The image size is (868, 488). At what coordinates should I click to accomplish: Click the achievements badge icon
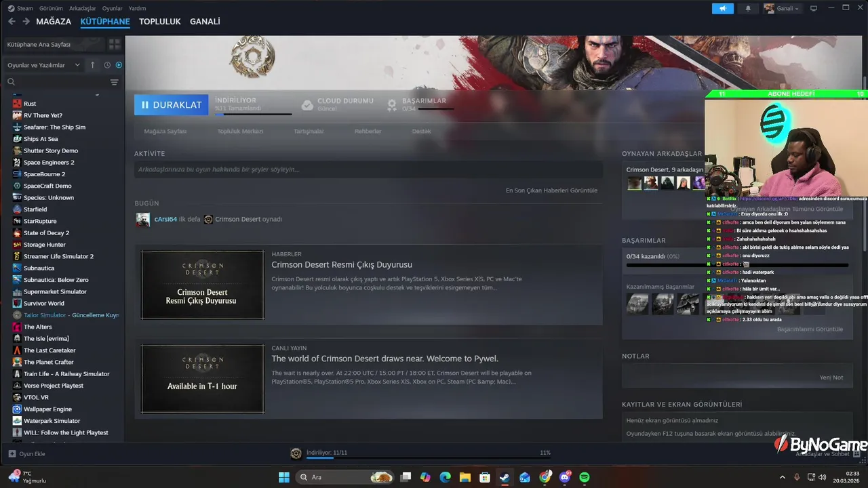pos(391,105)
